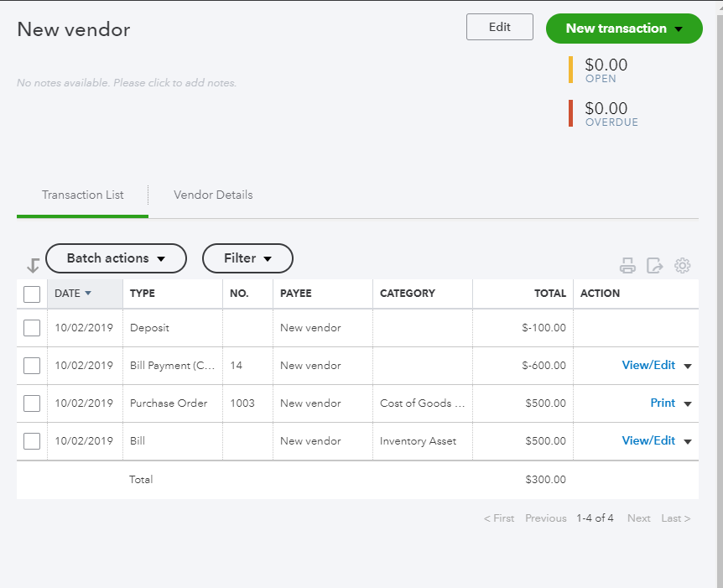Go to Next page of transactions
Screen dimensions: 723x588
coord(638,518)
